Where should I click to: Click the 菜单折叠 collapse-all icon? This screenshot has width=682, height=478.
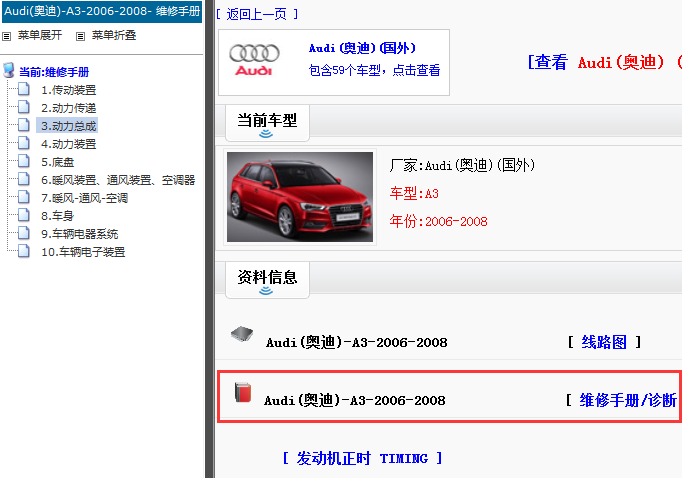pyautogui.click(x=80, y=37)
